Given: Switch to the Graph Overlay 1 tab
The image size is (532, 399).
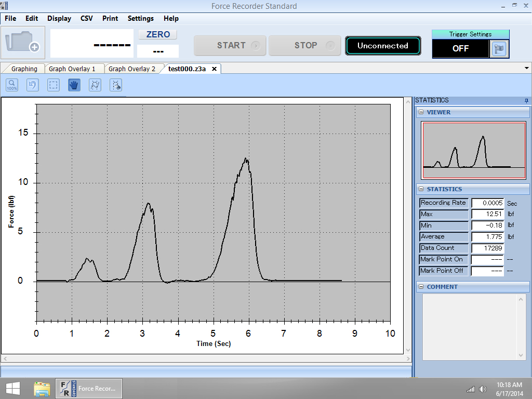Looking at the screenshot, I should coord(72,69).
